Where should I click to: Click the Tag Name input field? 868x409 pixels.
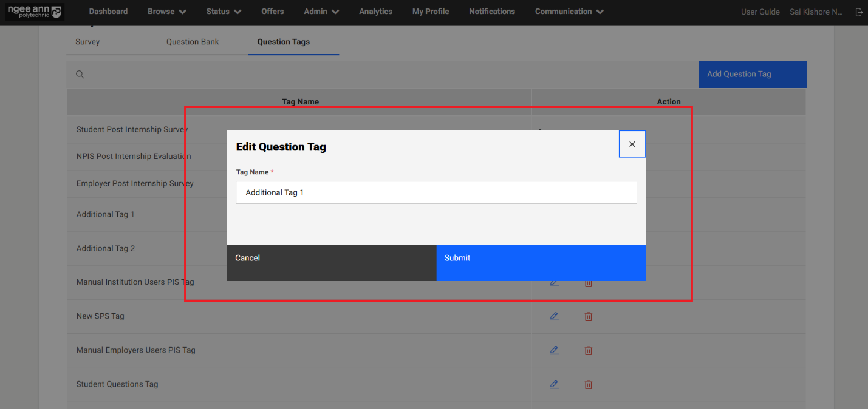436,192
